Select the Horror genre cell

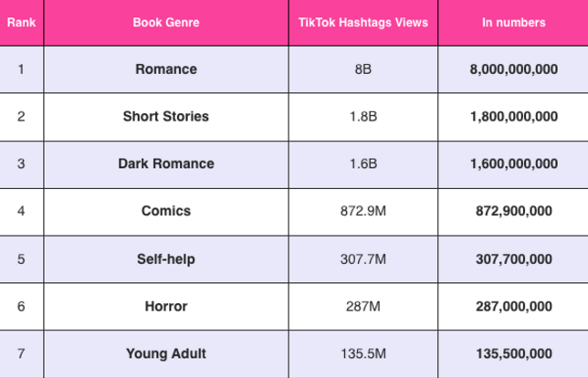click(165, 307)
